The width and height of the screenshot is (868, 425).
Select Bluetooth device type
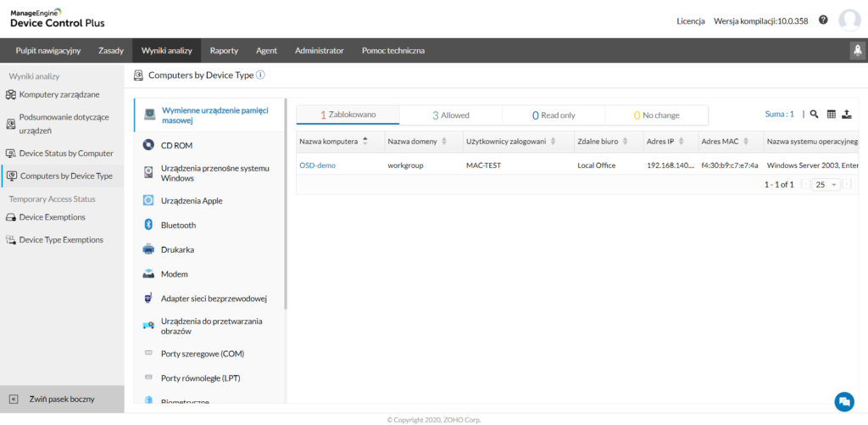click(178, 225)
